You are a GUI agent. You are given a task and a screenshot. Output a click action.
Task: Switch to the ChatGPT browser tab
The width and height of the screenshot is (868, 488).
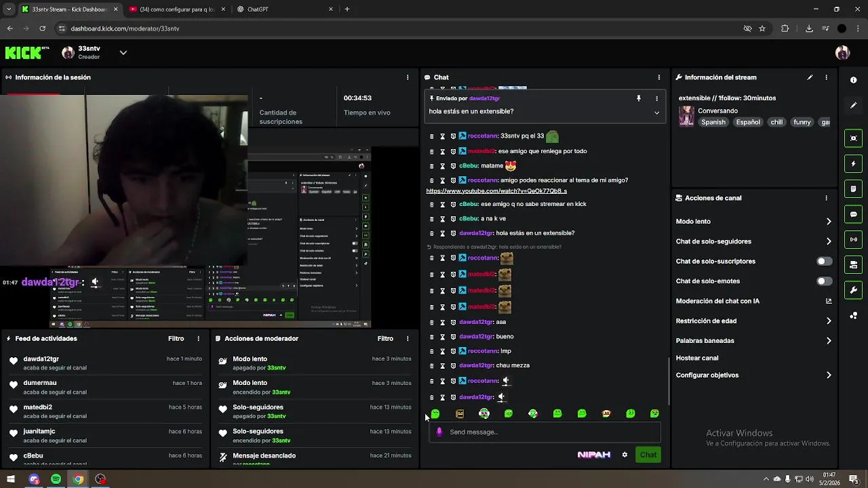point(285,9)
